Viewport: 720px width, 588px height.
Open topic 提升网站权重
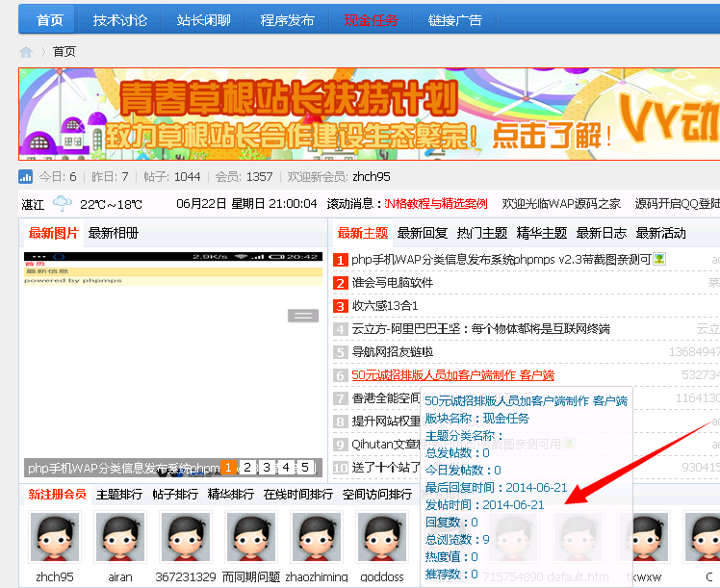(x=386, y=421)
